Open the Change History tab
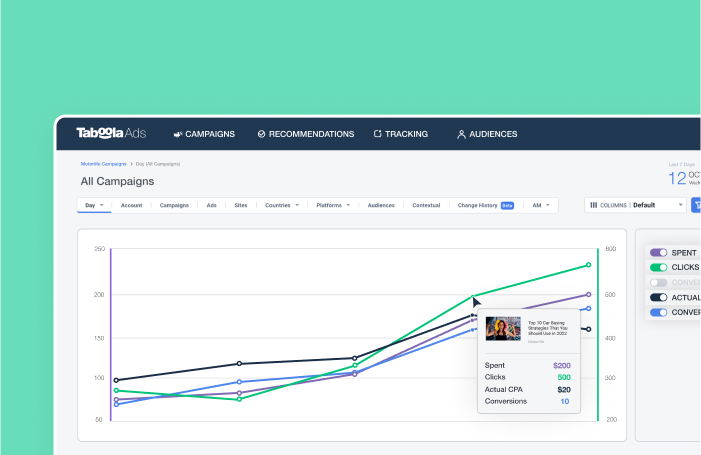The height and width of the screenshot is (455, 701). (477, 205)
